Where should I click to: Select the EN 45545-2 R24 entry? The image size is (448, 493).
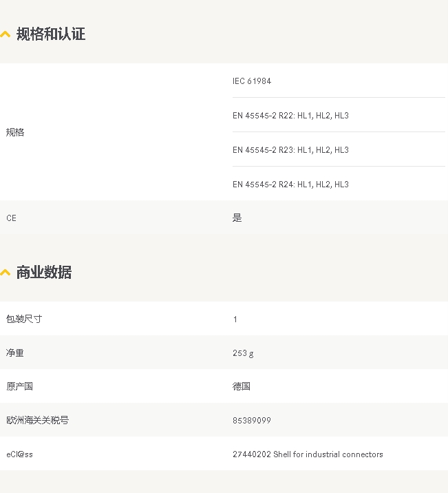coord(290,185)
